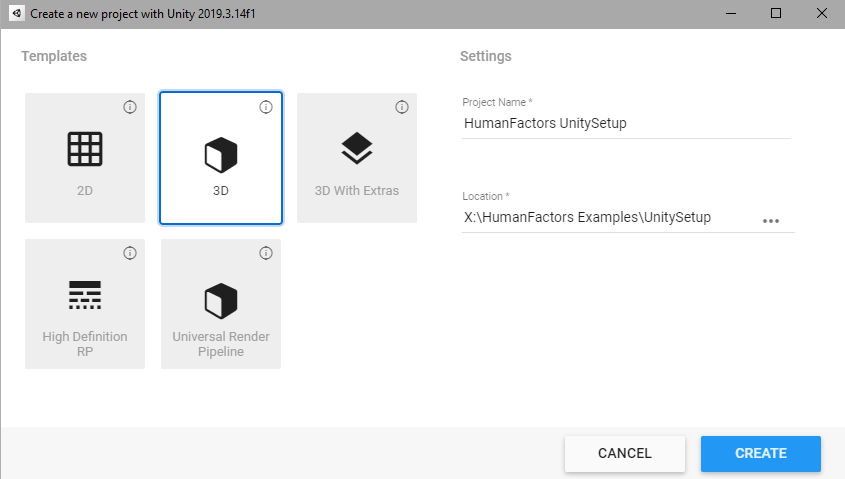Open info for the 2D template

pyautogui.click(x=130, y=107)
